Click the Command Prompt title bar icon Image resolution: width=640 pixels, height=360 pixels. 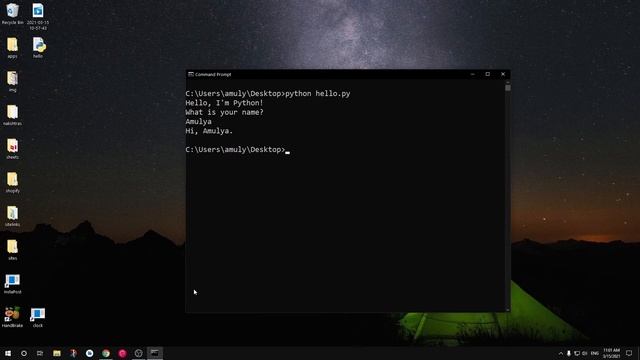(x=191, y=74)
